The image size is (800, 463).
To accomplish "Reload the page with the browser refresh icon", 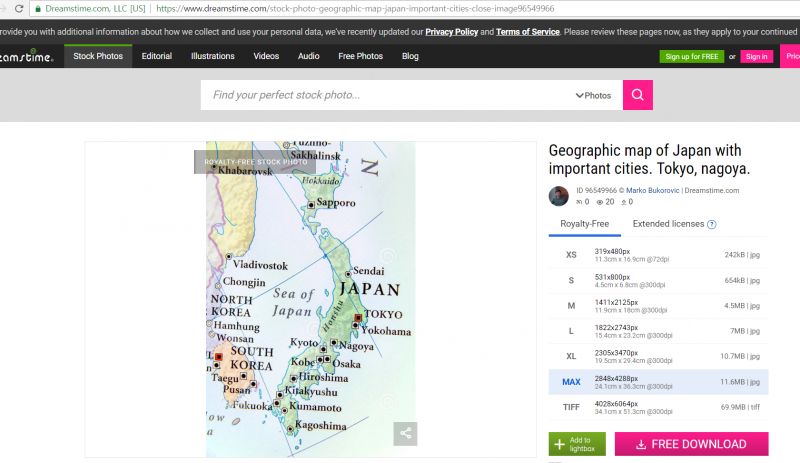I will pos(18,8).
